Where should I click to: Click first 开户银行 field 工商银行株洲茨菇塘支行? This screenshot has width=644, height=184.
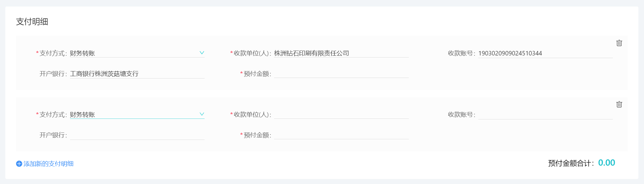pyautogui.click(x=137, y=74)
